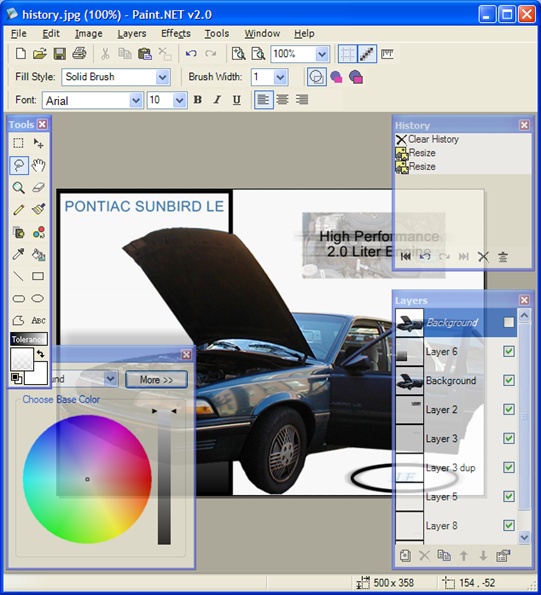
Task: Select the Rounded Rectangle tool
Action: click(x=19, y=299)
